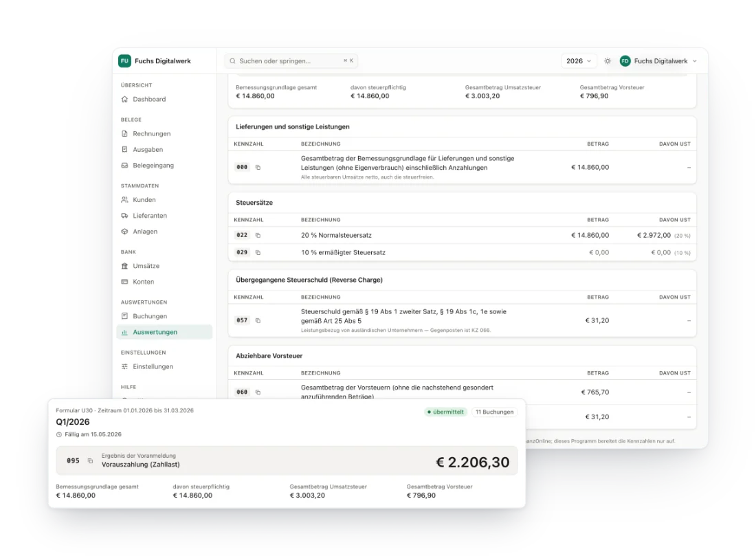Click the active Auswertungen sidebar item
Image resolution: width=756 pixels, height=556 pixels.
(x=164, y=332)
